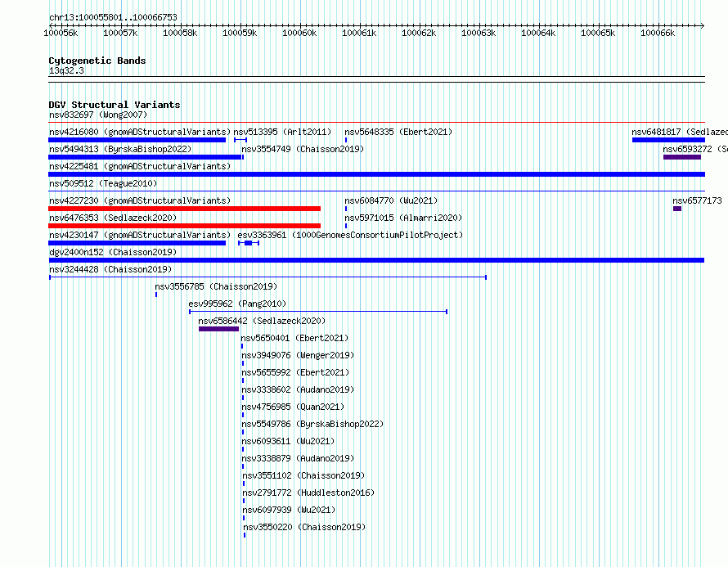This screenshot has width=728, height=567.
Task: Open the nsv513395 (Arlt2011) variant label
Action: point(282,132)
